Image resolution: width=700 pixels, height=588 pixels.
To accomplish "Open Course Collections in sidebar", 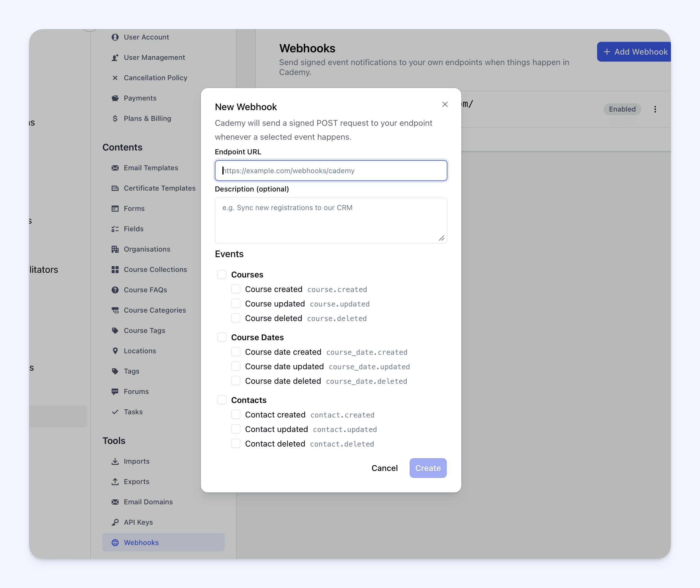I will [x=155, y=269].
